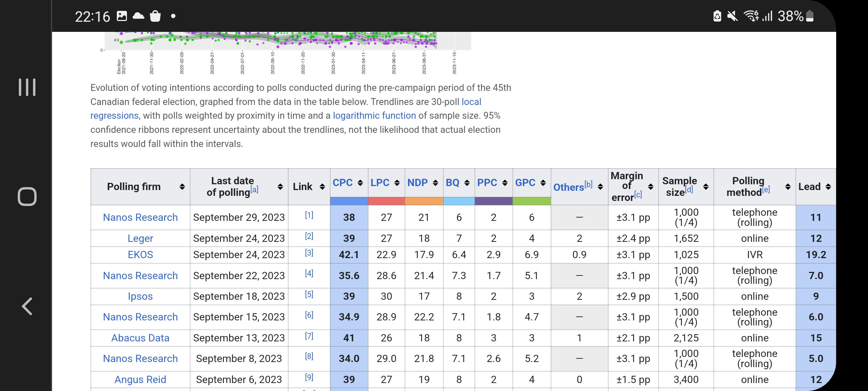The image size is (868, 391).
Task: Tap the red LPC color bar in header
Action: (x=387, y=201)
